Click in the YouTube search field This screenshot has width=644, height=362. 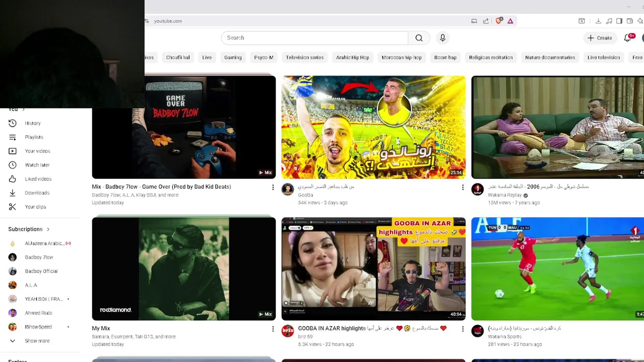tap(315, 38)
